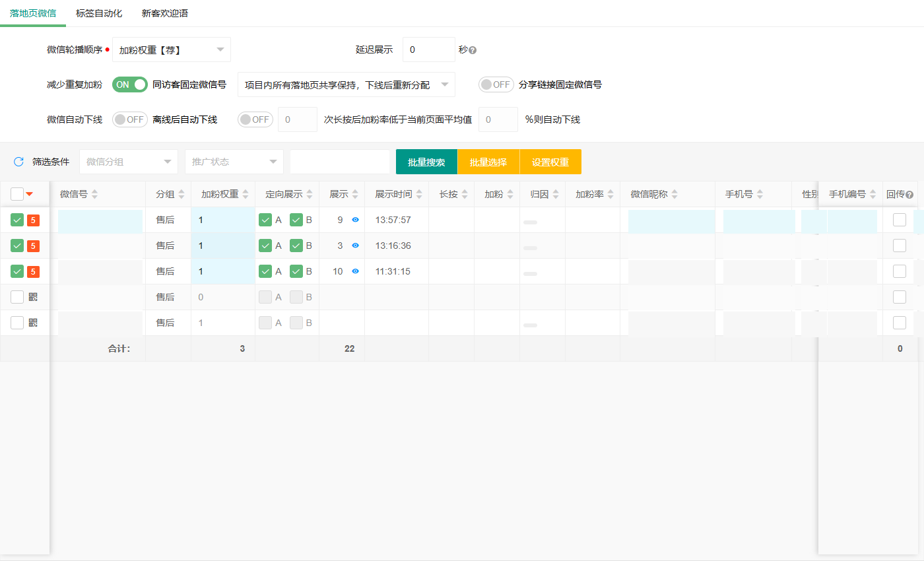Image resolution: width=924 pixels, height=561 pixels.
Task: Sort by 展示时间 column arrows
Action: pyautogui.click(x=419, y=194)
